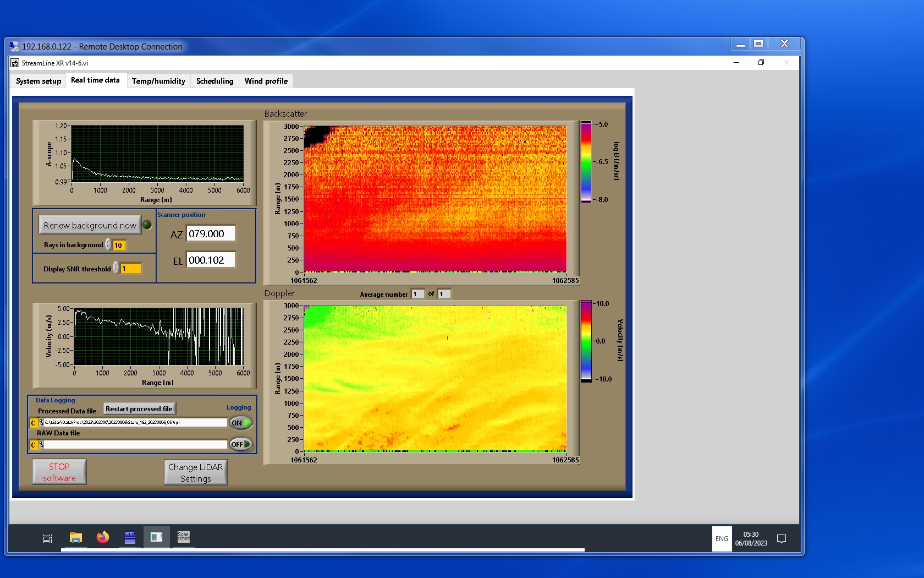Screen dimensions: 924x578
Task: Click the STOP software button
Action: coord(59,472)
